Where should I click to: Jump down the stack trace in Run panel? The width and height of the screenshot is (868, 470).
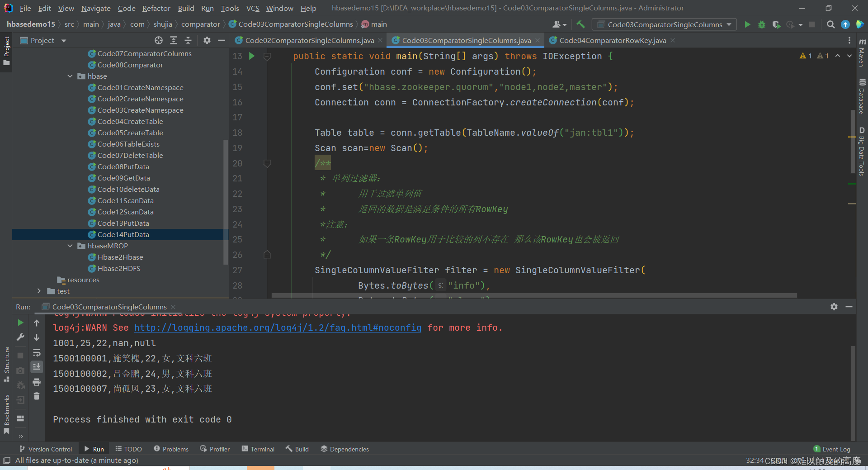coord(37,337)
